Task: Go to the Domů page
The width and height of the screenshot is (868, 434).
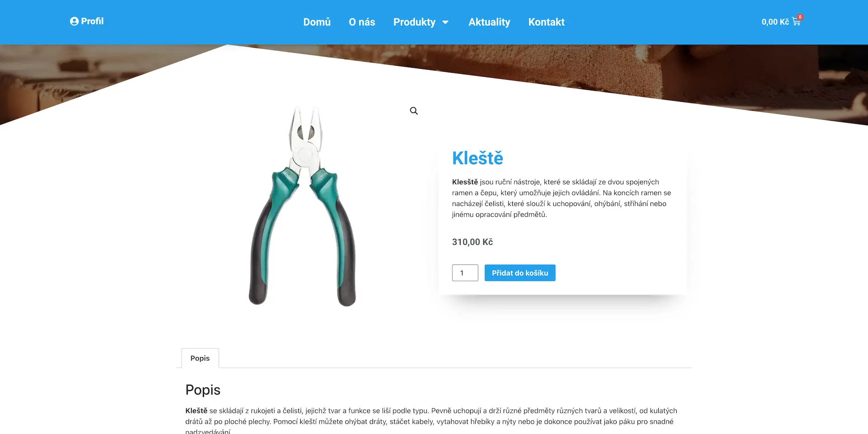Action: click(317, 22)
